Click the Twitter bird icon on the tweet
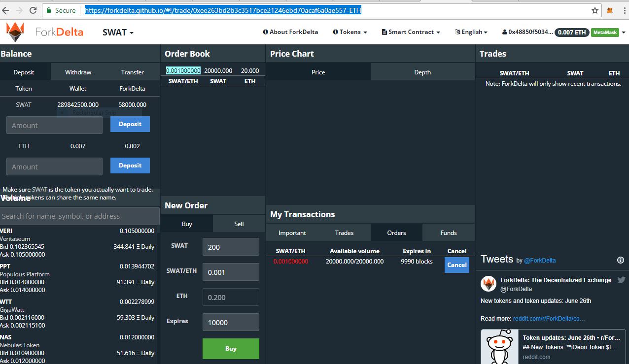The width and height of the screenshot is (629, 364). click(x=621, y=280)
